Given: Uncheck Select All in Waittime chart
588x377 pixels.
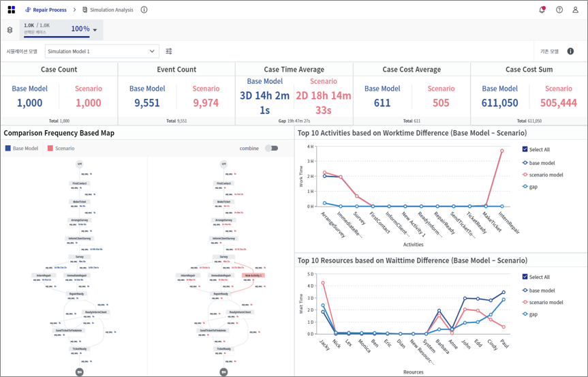Looking at the screenshot, I should [x=525, y=277].
